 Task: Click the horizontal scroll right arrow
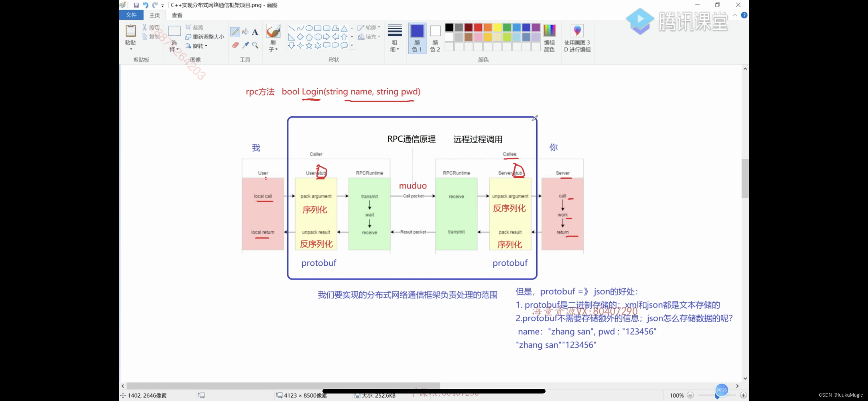click(x=737, y=386)
